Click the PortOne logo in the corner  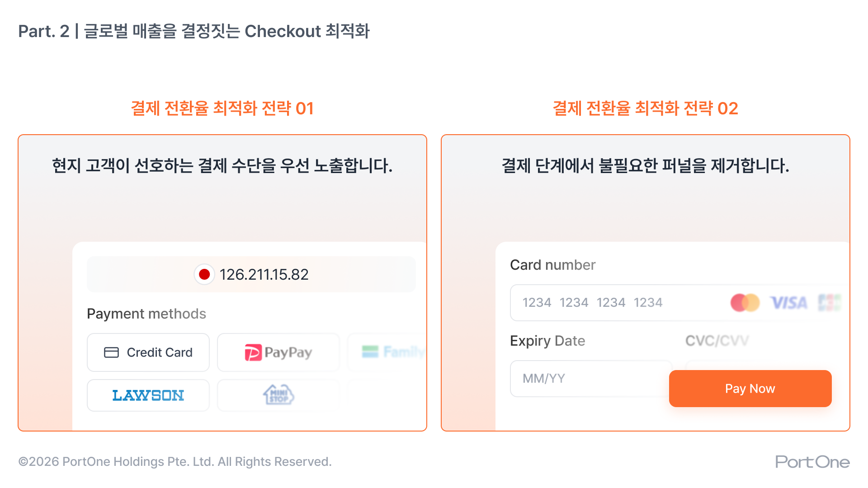(x=811, y=462)
